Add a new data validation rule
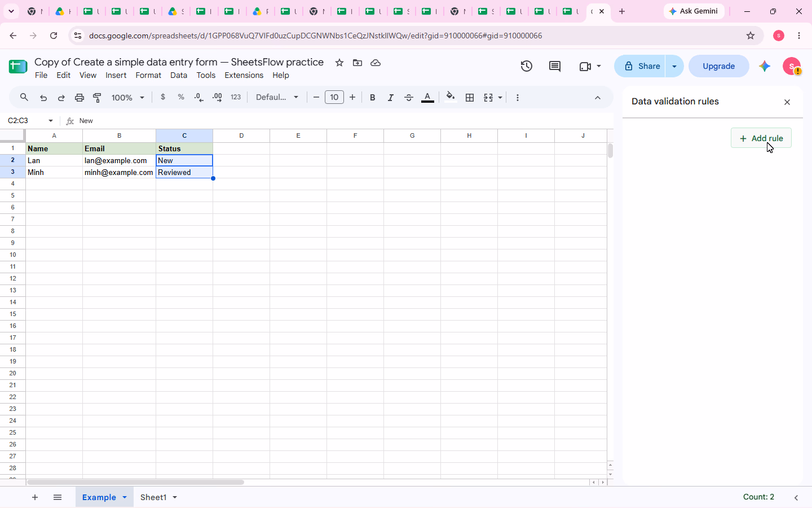 pyautogui.click(x=761, y=138)
